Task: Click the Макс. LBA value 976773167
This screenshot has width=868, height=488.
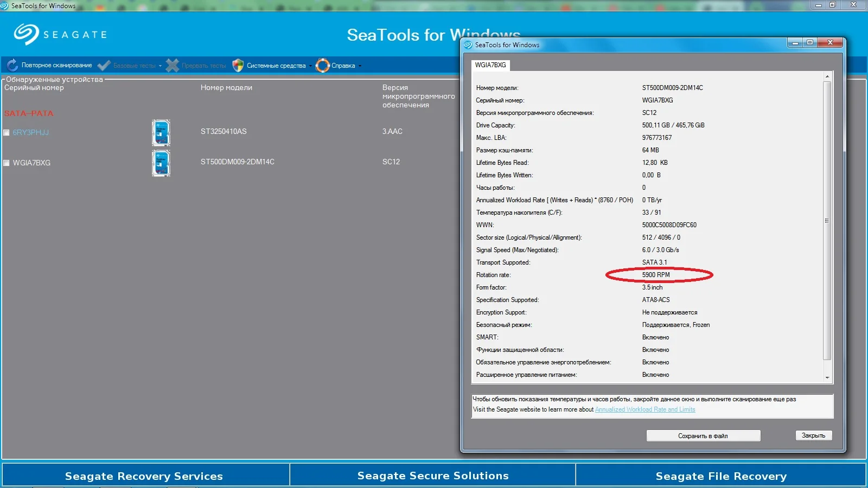Action: coord(657,138)
